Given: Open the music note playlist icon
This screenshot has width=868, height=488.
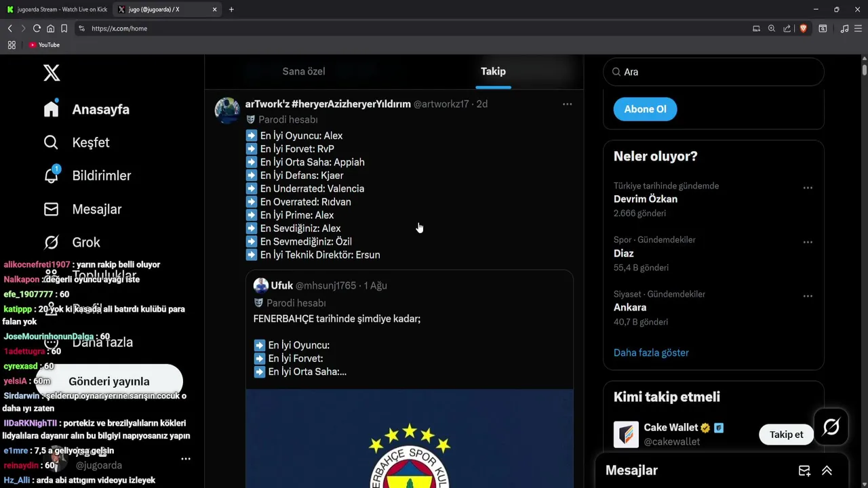Looking at the screenshot, I should pos(844,28).
